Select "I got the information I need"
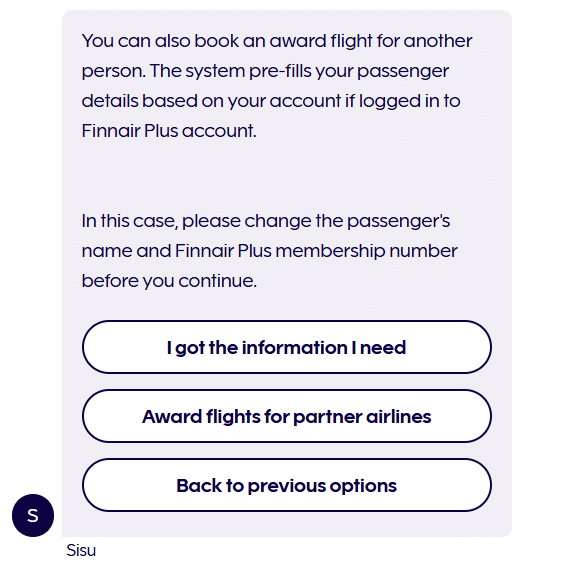The height and width of the screenshot is (578, 580). tap(287, 347)
